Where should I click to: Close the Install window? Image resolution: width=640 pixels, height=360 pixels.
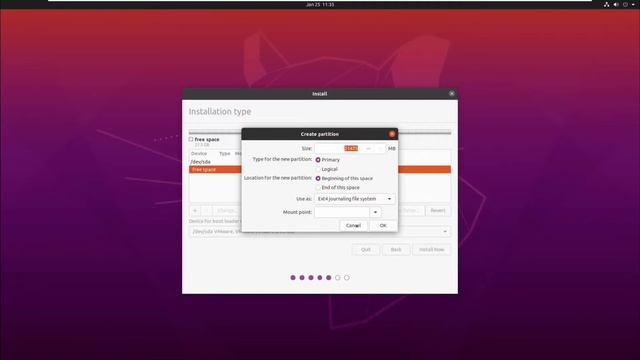[451, 93]
